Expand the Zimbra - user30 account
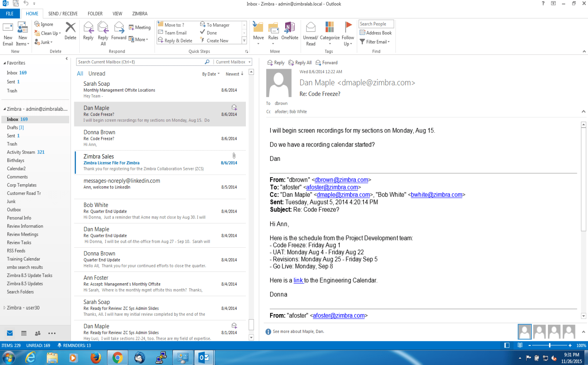 (4, 308)
